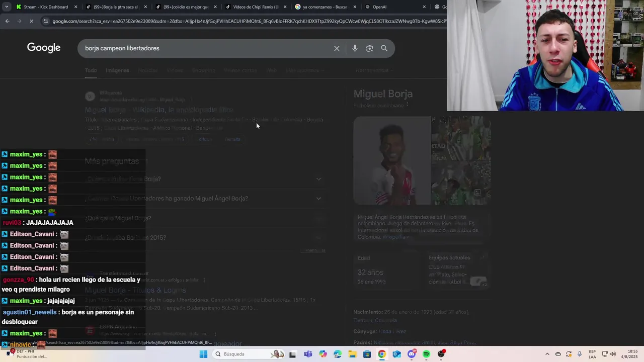Open Microsoft Edge from the taskbar
The width and height of the screenshot is (644, 362).
point(338,354)
